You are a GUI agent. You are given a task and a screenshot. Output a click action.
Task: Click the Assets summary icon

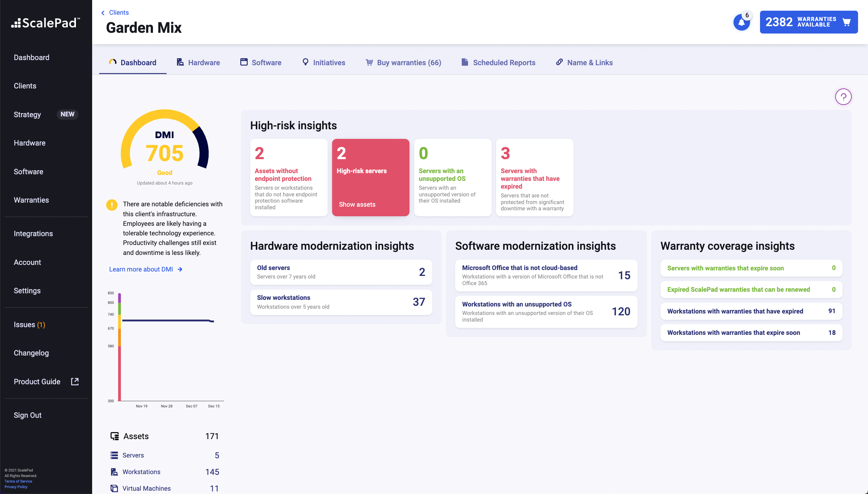point(115,436)
